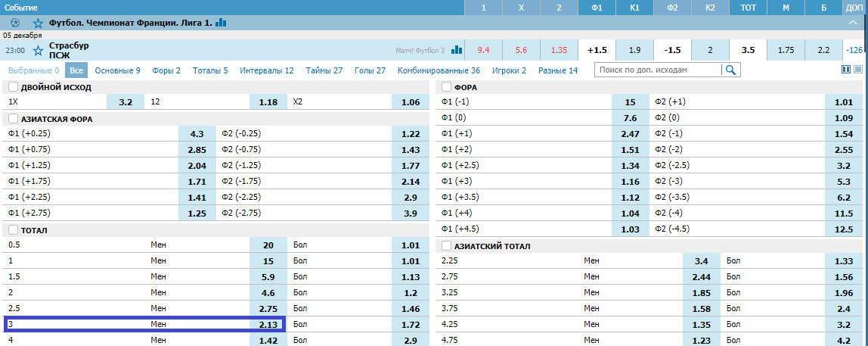Screen dimensions: 868x346
Task: Open match statistics chart icon beside Матч! Футбол 3
Action: [x=457, y=50]
